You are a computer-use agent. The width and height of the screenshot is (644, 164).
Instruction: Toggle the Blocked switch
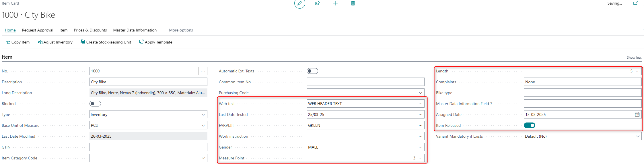tap(95, 104)
